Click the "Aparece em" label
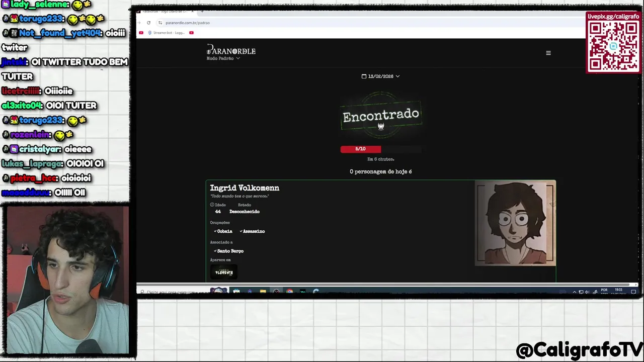The image size is (644, 362). [x=220, y=260]
